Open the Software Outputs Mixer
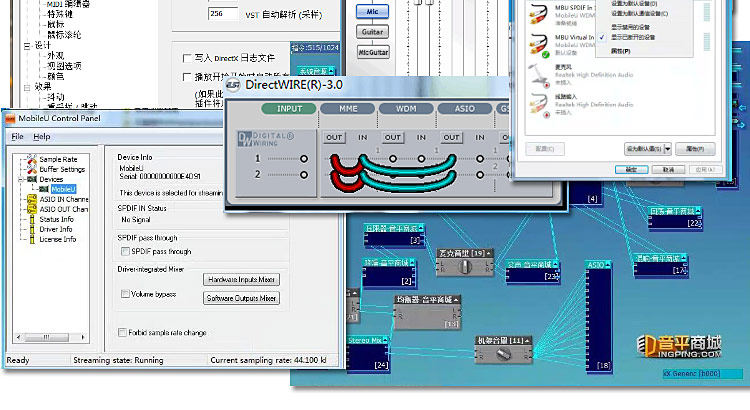The height and width of the screenshot is (410, 750). click(242, 298)
